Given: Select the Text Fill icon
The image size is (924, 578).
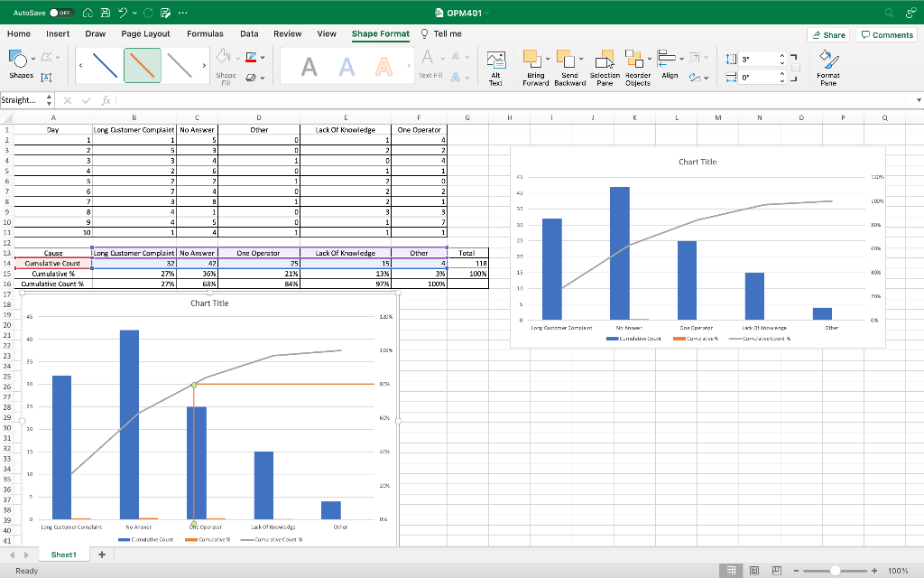Looking at the screenshot, I should coord(427,57).
